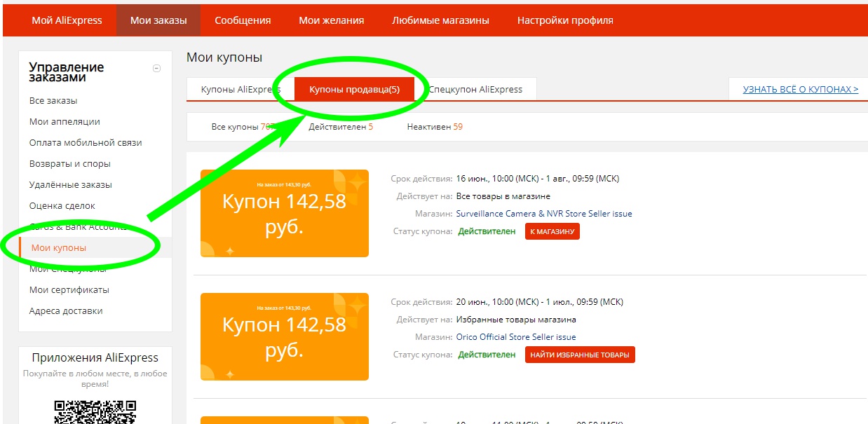Filter coupons by Действителен 5
This screenshot has height=424, width=868.
coord(341,127)
